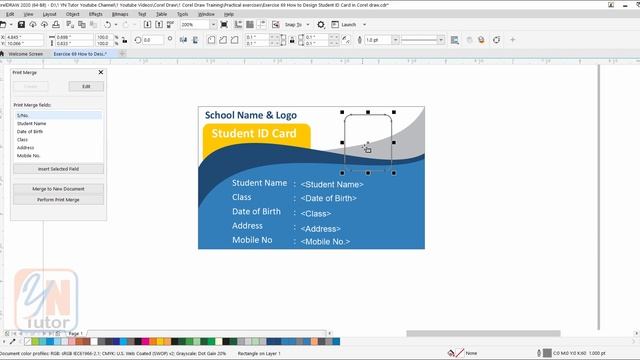Switch to the Welcome Screen tab
The image size is (640, 360).
tap(25, 54)
